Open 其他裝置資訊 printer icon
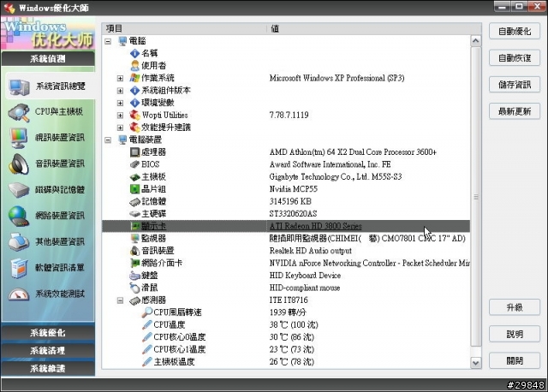 [19, 241]
